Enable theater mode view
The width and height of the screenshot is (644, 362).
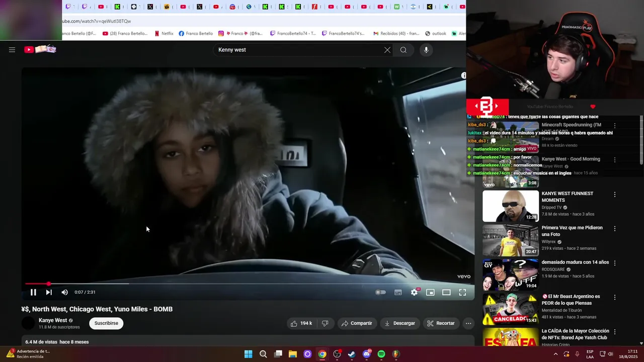pos(446,292)
